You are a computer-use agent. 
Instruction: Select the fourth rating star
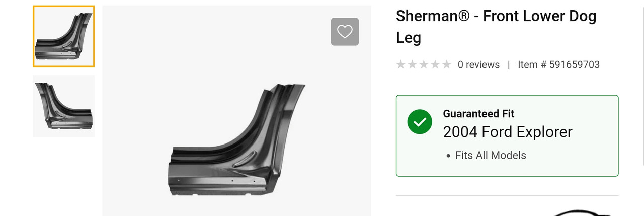pos(435,64)
